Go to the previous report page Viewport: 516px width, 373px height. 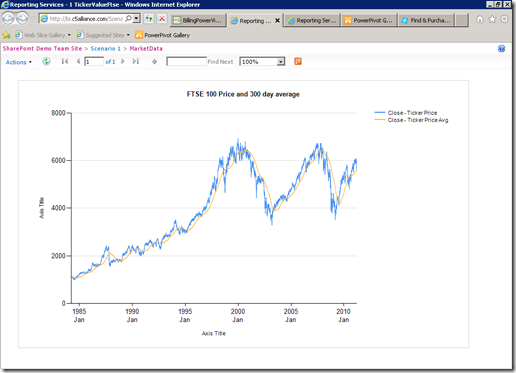[x=78, y=61]
